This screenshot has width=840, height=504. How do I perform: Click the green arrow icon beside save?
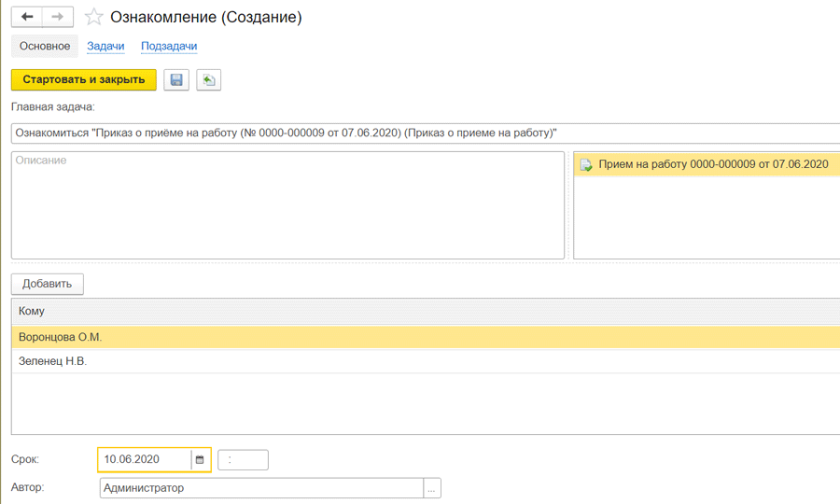(x=208, y=80)
